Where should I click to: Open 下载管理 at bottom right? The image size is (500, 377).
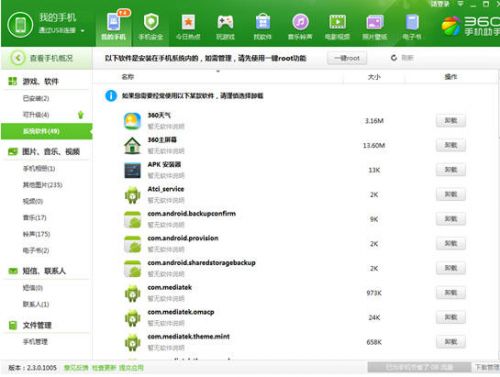tap(487, 367)
